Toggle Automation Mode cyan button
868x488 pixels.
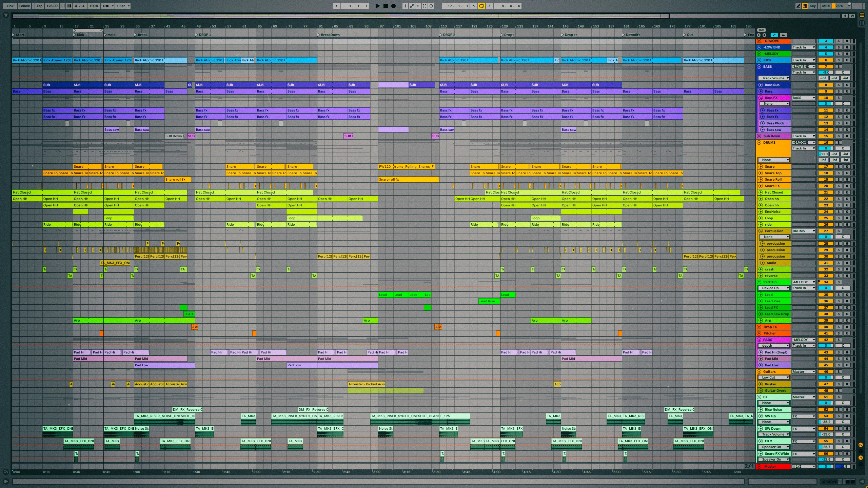(774, 35)
